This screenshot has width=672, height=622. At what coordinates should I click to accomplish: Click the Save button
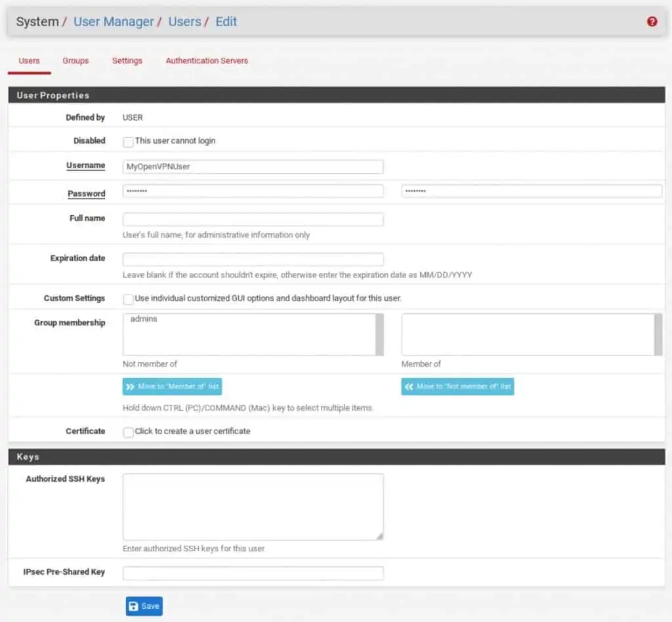pos(144,606)
